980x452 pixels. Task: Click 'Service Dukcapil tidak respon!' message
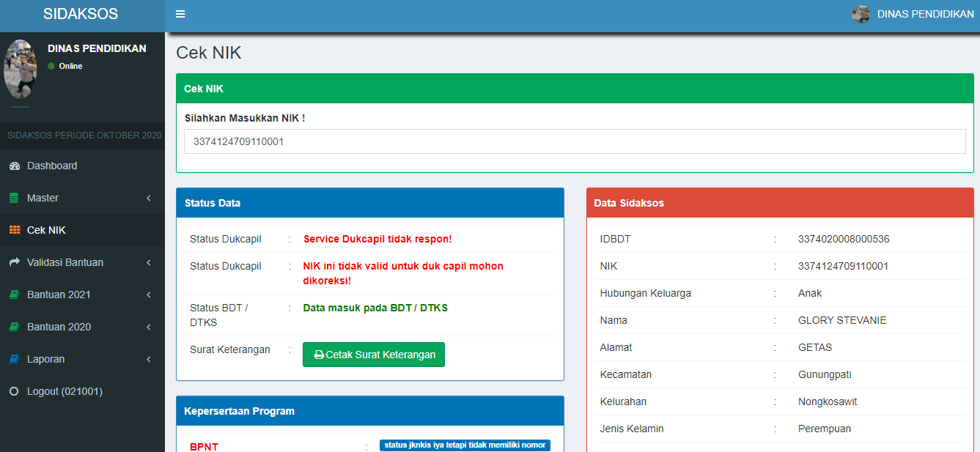[377, 239]
